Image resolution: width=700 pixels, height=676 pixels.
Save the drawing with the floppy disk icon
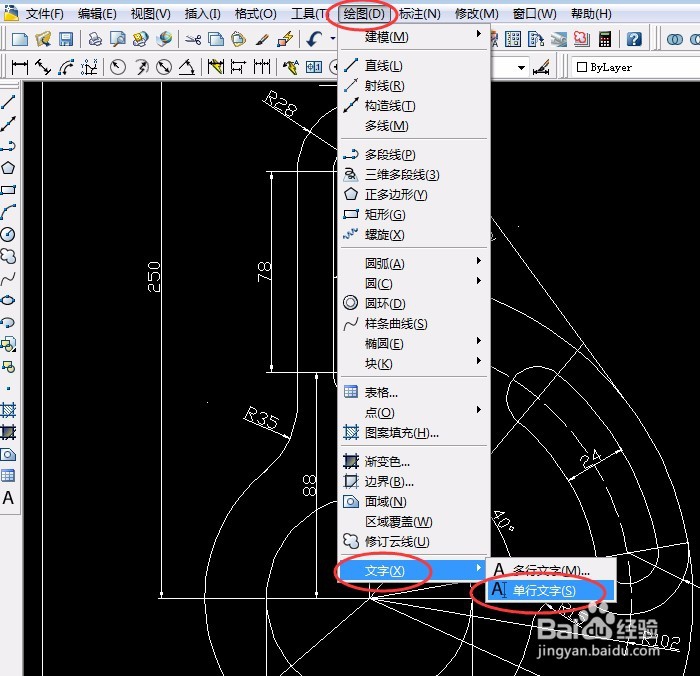[x=66, y=40]
